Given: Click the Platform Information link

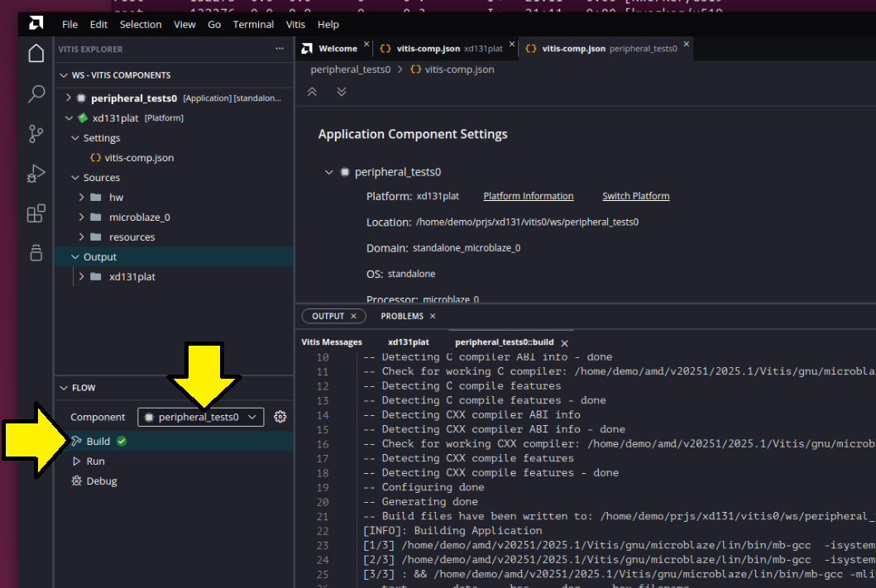Looking at the screenshot, I should 528,197.
